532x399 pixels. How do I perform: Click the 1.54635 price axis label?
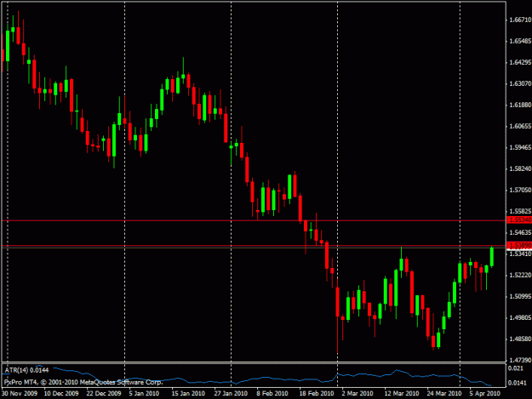click(x=520, y=232)
